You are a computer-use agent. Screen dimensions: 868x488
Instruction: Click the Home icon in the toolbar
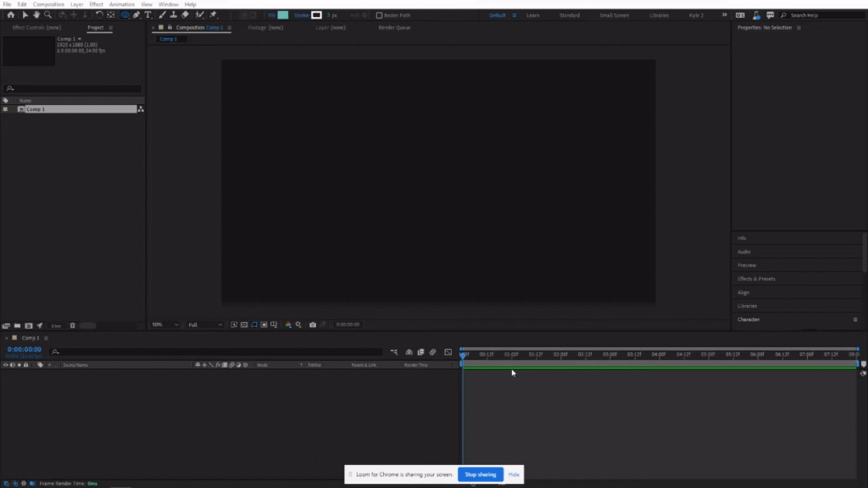tap(10, 15)
